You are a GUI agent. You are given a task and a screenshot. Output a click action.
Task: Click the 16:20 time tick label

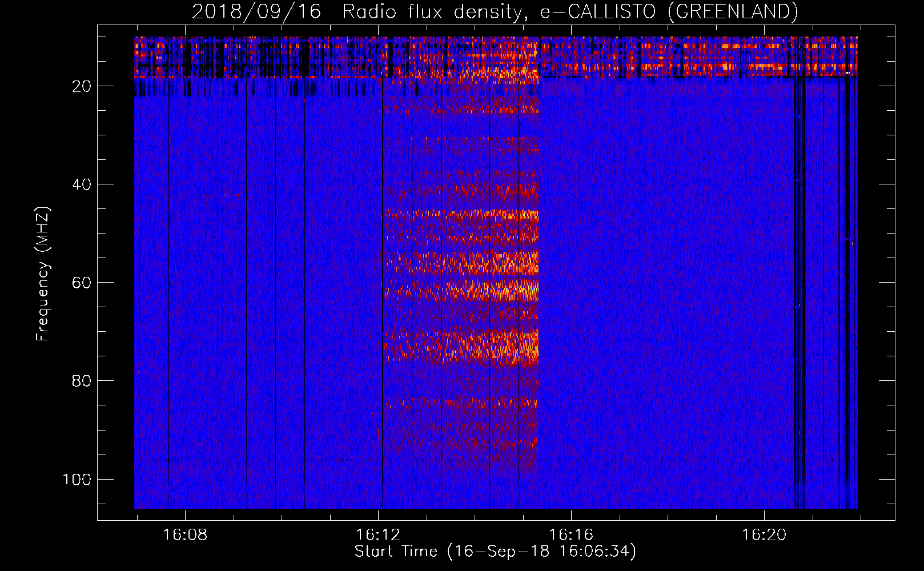click(x=764, y=535)
